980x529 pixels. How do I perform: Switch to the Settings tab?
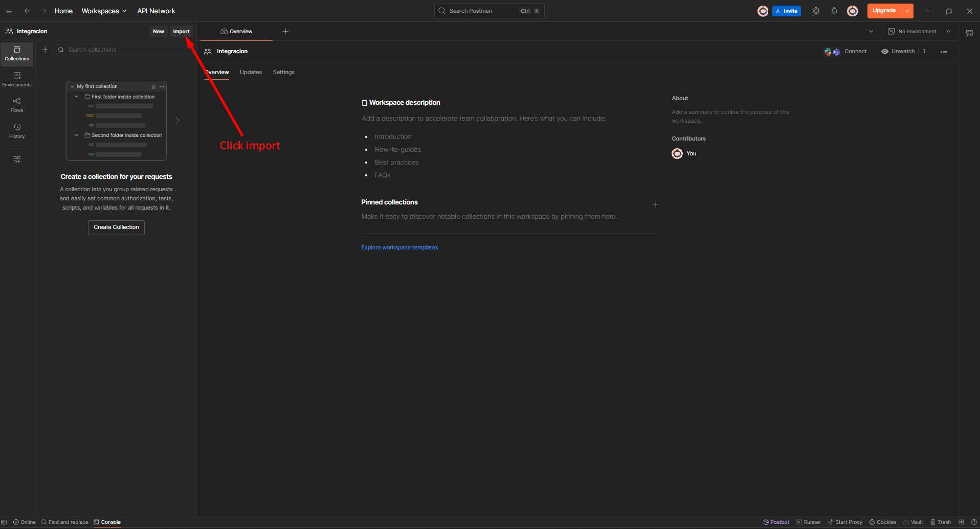click(x=283, y=72)
